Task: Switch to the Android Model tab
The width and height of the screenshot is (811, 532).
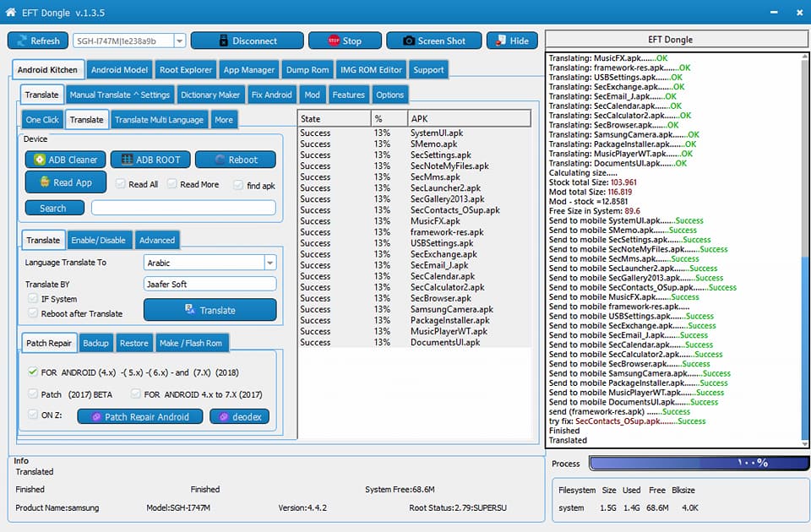Action: pyautogui.click(x=119, y=70)
